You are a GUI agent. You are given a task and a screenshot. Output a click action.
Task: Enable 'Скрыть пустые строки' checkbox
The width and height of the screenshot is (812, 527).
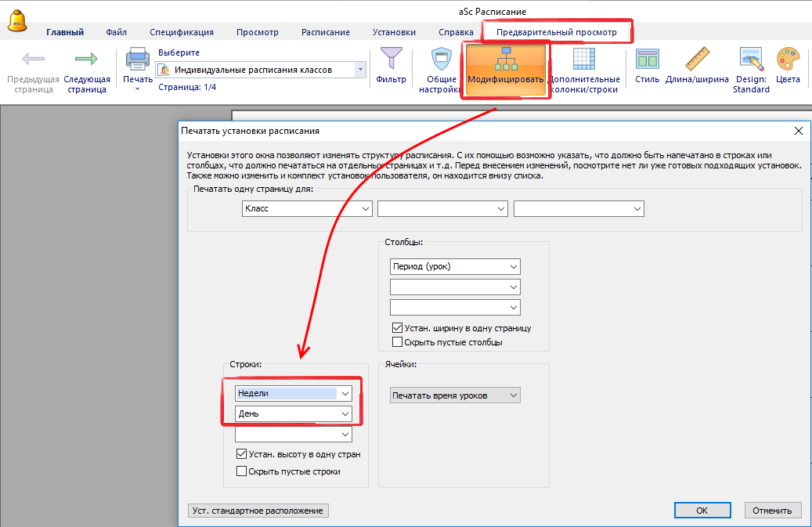(x=241, y=471)
